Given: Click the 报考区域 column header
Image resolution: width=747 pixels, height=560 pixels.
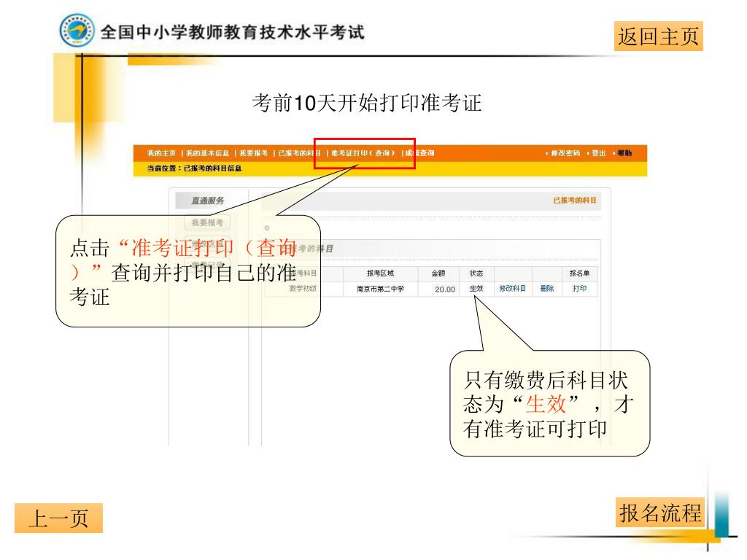Looking at the screenshot, I should pos(381,273).
